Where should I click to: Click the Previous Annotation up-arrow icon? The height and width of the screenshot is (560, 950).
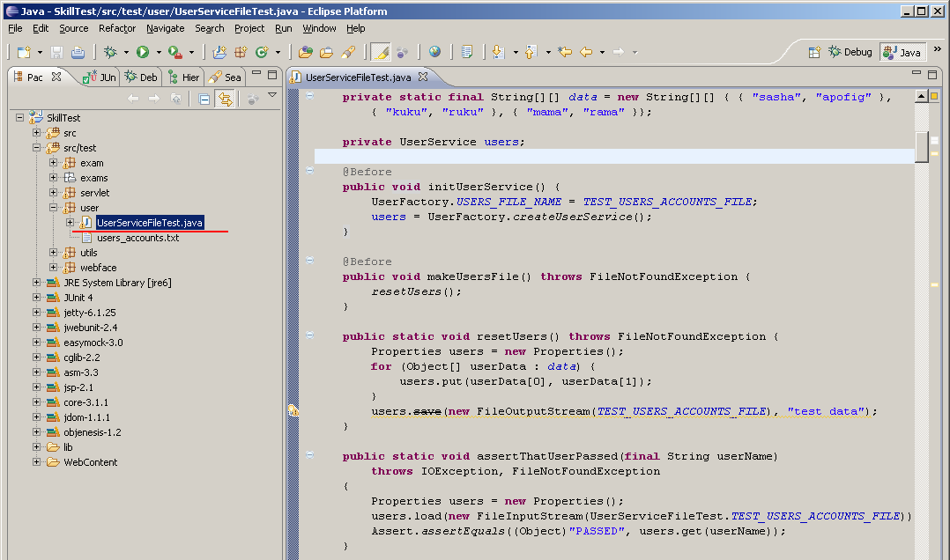click(531, 52)
